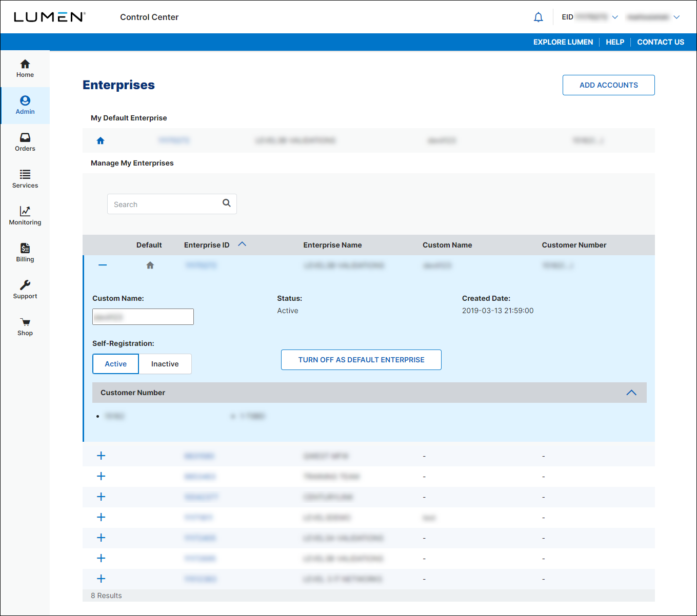This screenshot has width=697, height=616.
Task: Click Enterprise Name column header
Action: tap(332, 245)
